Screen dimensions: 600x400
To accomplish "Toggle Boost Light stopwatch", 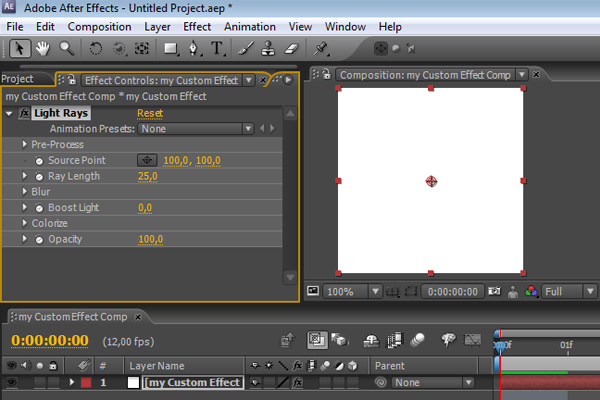I will [39, 208].
